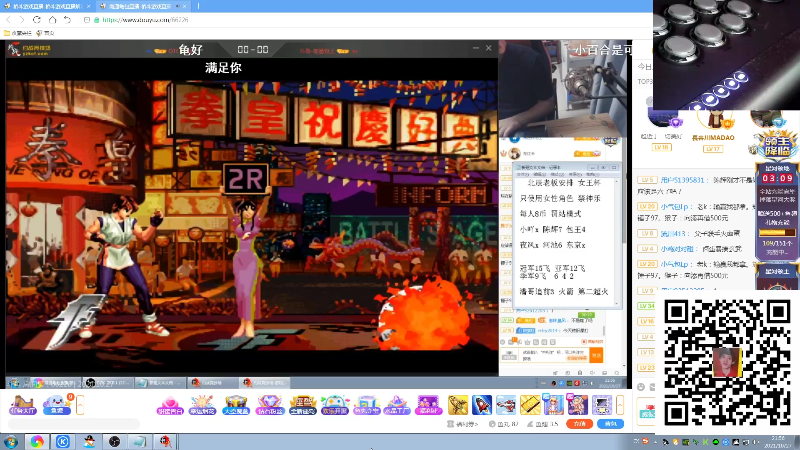Image resolution: width=800 pixels, height=450 pixels.
Task: Open Windows Start menu
Action: tap(10, 441)
